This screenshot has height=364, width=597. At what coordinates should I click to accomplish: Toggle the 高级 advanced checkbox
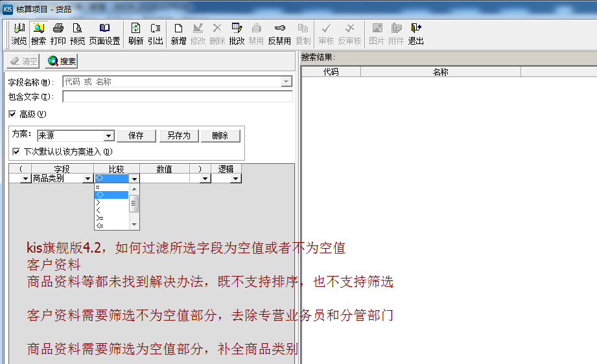12,114
